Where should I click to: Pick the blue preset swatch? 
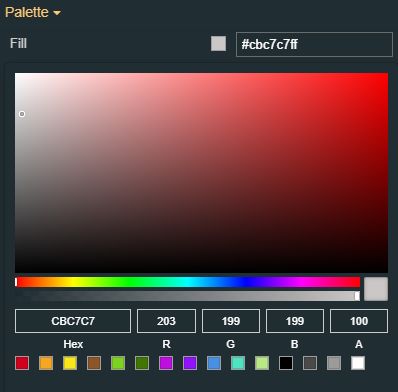click(x=214, y=363)
